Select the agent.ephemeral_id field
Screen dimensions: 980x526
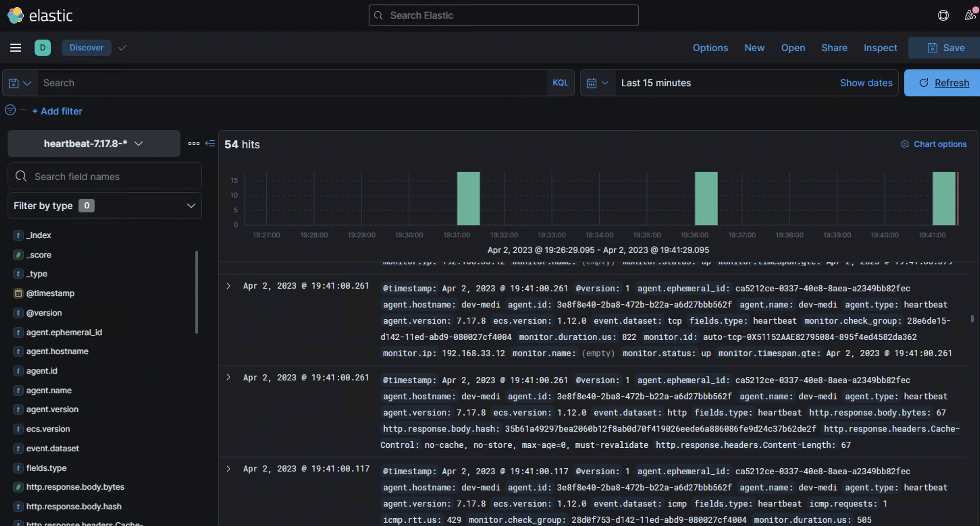pyautogui.click(x=64, y=333)
